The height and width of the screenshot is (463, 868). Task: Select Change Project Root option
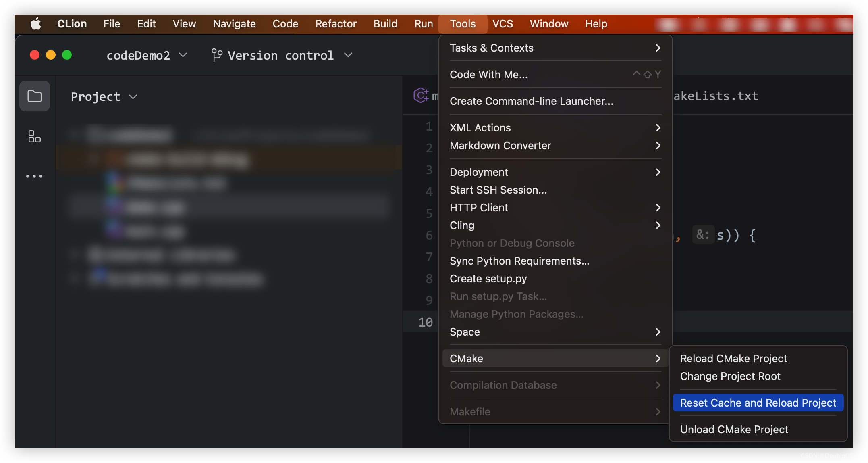point(730,376)
